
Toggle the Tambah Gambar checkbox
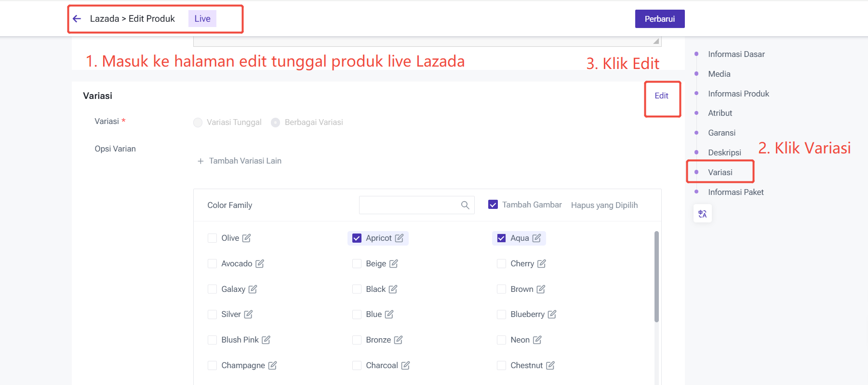(x=493, y=205)
